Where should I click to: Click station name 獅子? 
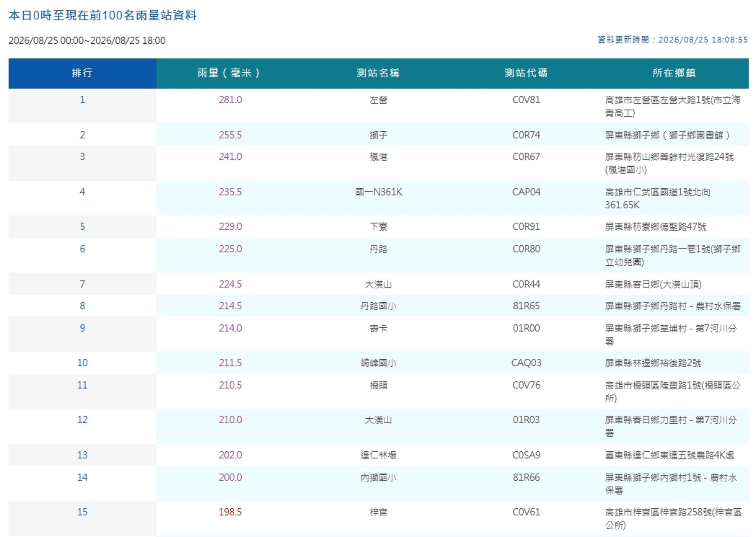coord(378,135)
